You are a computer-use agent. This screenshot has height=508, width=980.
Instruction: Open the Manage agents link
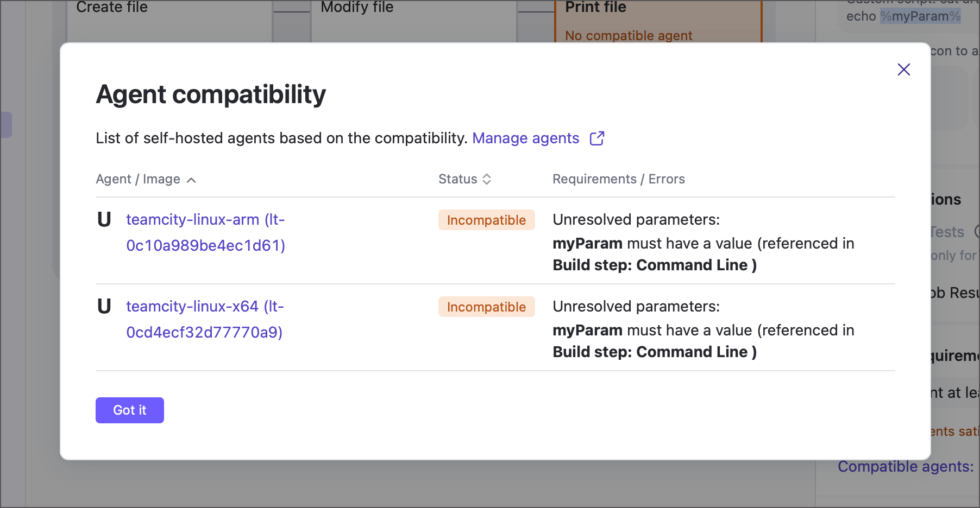[525, 138]
